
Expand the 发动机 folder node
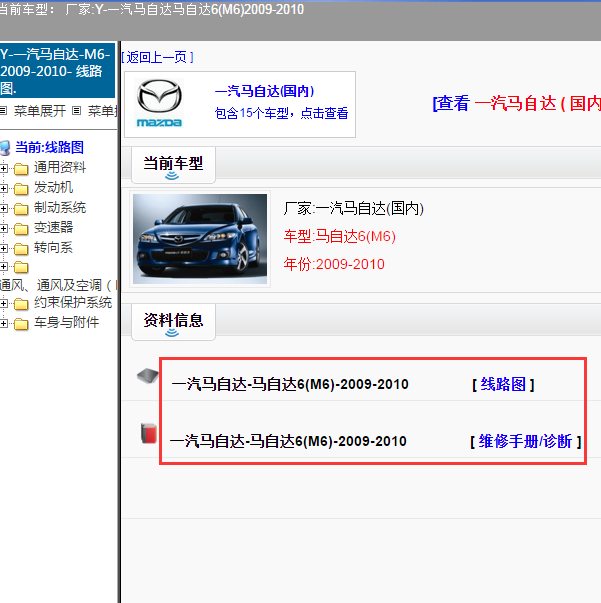[x=3, y=188]
